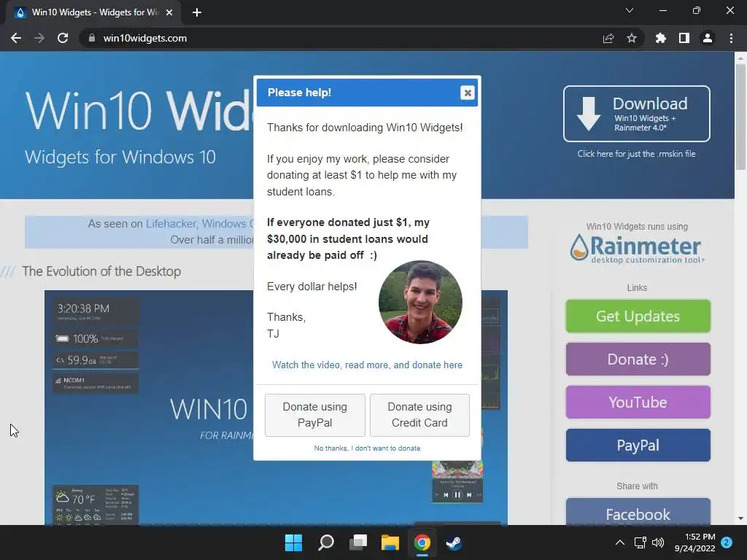The image size is (747, 560).
Task: Click the Rainmeter logo
Action: (x=636, y=248)
